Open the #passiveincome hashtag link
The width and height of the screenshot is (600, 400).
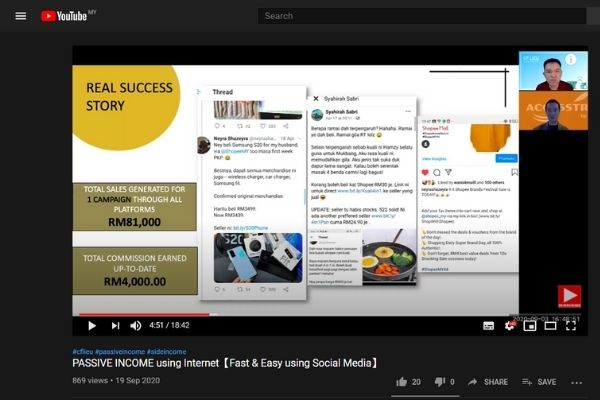[x=120, y=351]
